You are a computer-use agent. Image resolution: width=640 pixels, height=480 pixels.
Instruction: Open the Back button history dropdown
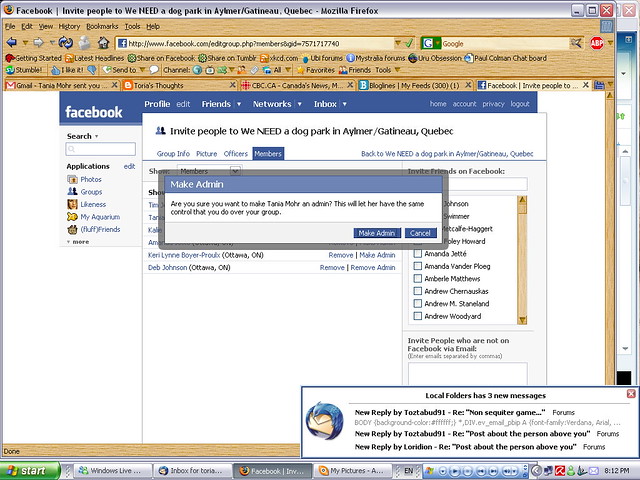point(25,42)
